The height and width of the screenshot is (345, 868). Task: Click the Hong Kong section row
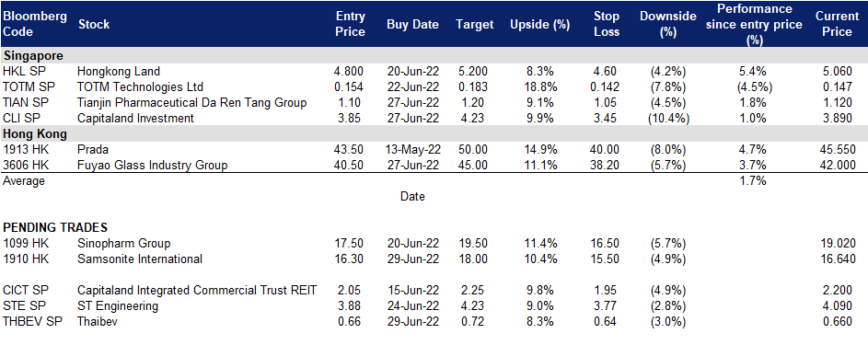click(434, 133)
